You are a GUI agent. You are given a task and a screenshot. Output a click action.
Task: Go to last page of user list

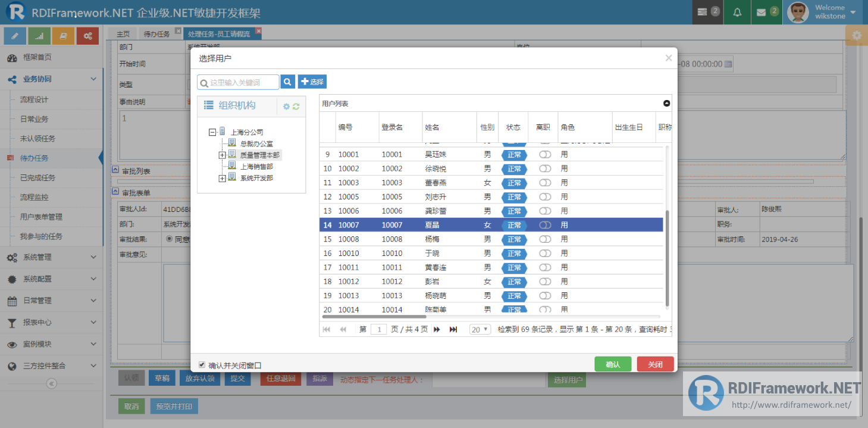click(453, 329)
